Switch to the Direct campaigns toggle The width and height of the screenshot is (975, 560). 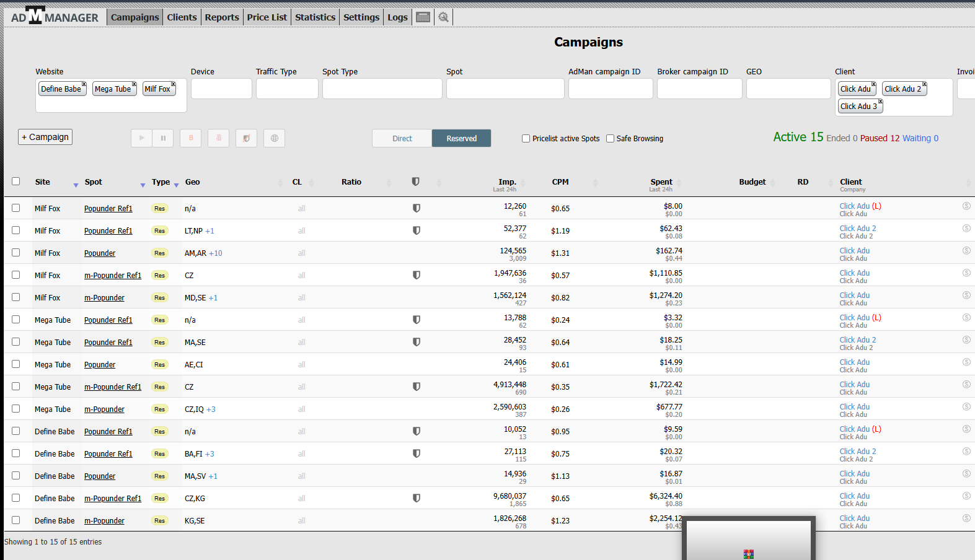point(402,138)
